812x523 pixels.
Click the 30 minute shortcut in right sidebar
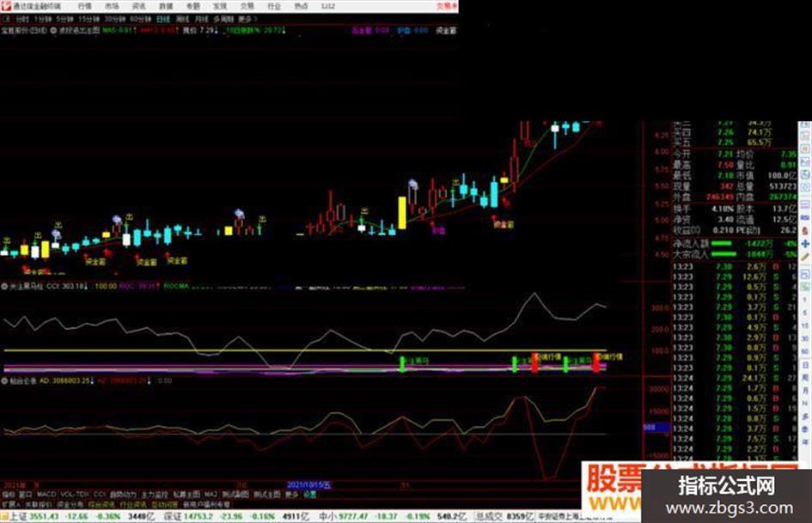805,338
